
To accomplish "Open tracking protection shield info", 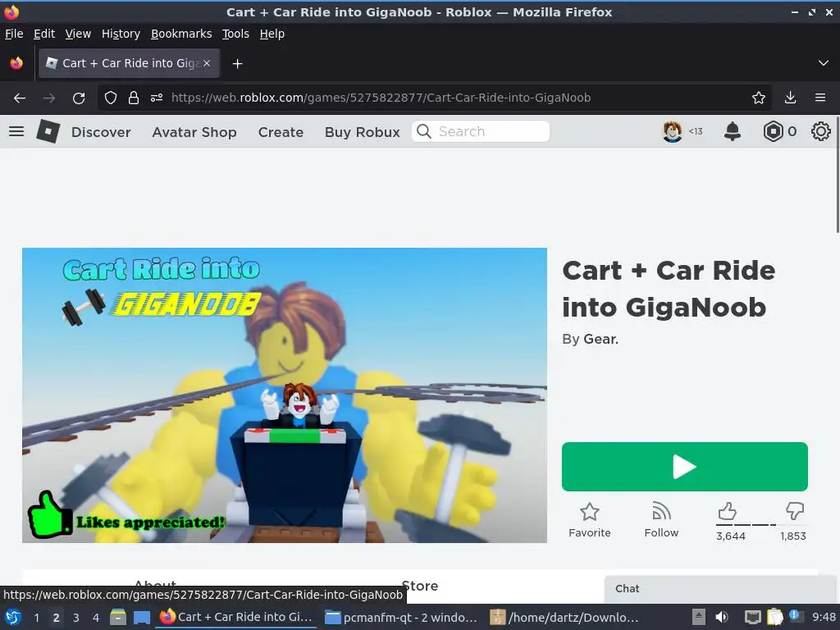I will coord(111,98).
